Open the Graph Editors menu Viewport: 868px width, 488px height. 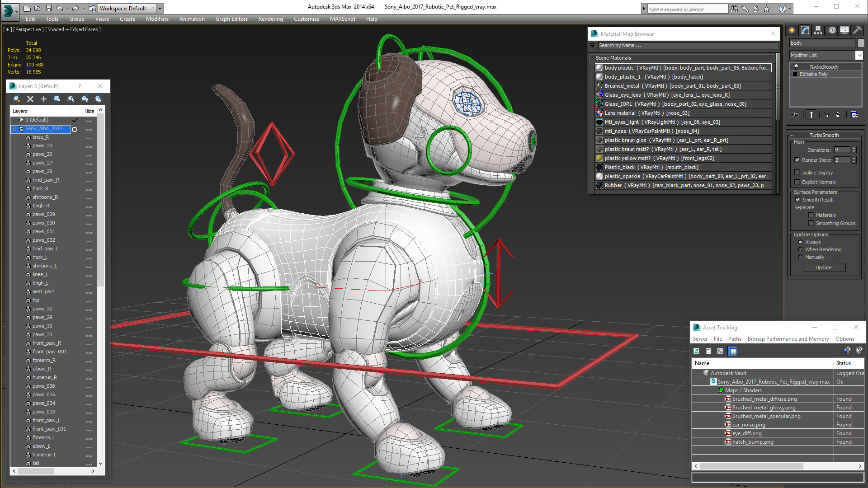pyautogui.click(x=231, y=19)
